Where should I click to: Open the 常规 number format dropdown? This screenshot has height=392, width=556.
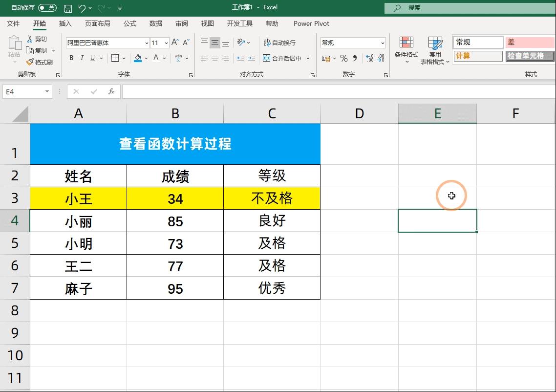pyautogui.click(x=382, y=43)
